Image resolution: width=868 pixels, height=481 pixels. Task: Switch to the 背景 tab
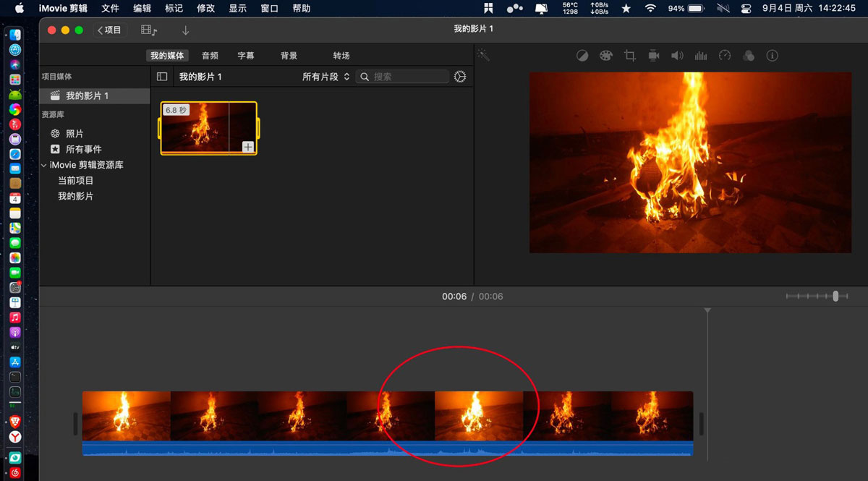289,56
